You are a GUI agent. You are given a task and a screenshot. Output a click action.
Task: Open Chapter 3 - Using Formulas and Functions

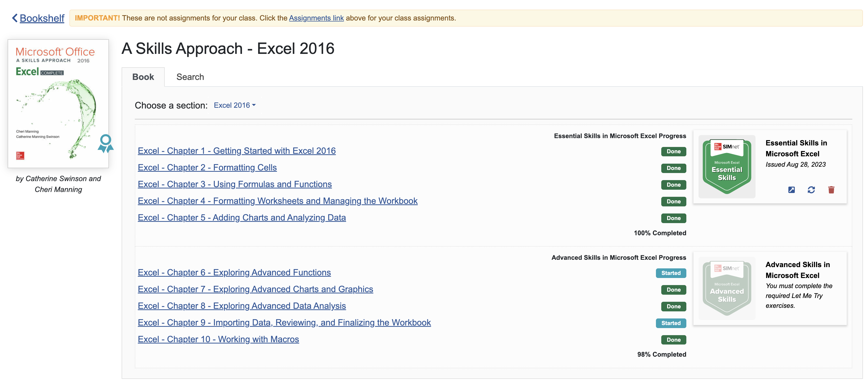point(235,184)
